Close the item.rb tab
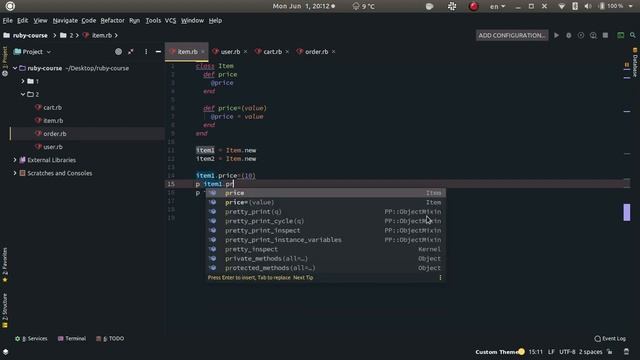Screen dimensions: 640x360 pos(203,52)
